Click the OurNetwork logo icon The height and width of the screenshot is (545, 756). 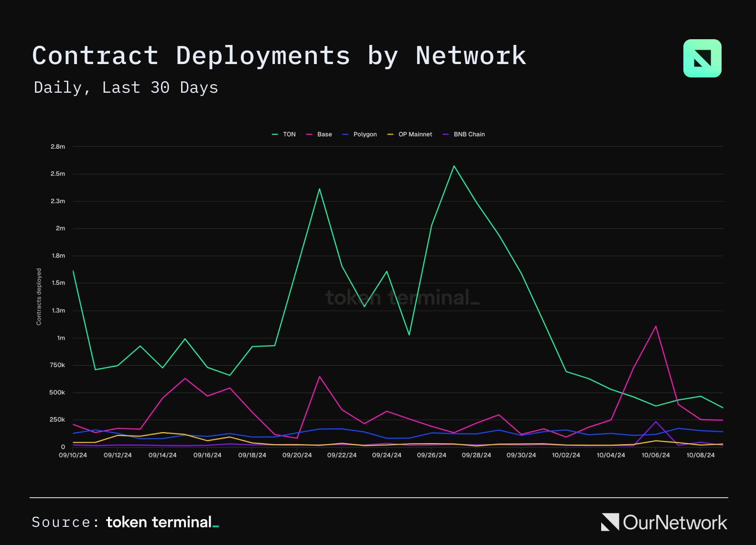[x=610, y=522]
